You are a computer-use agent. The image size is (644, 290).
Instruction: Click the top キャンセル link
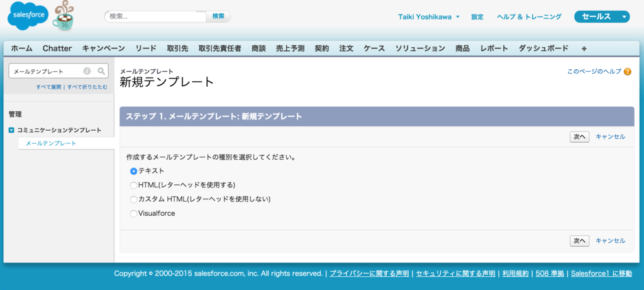click(610, 137)
